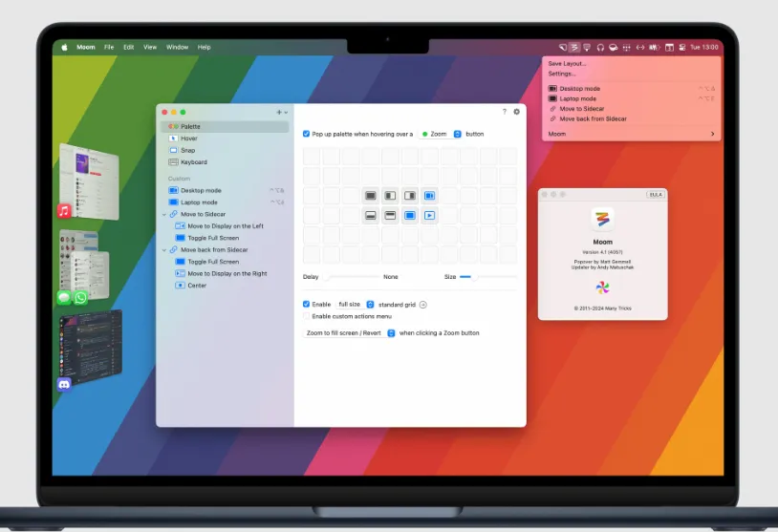Select Move to Sidecar in menu bar dropdown

click(631, 109)
